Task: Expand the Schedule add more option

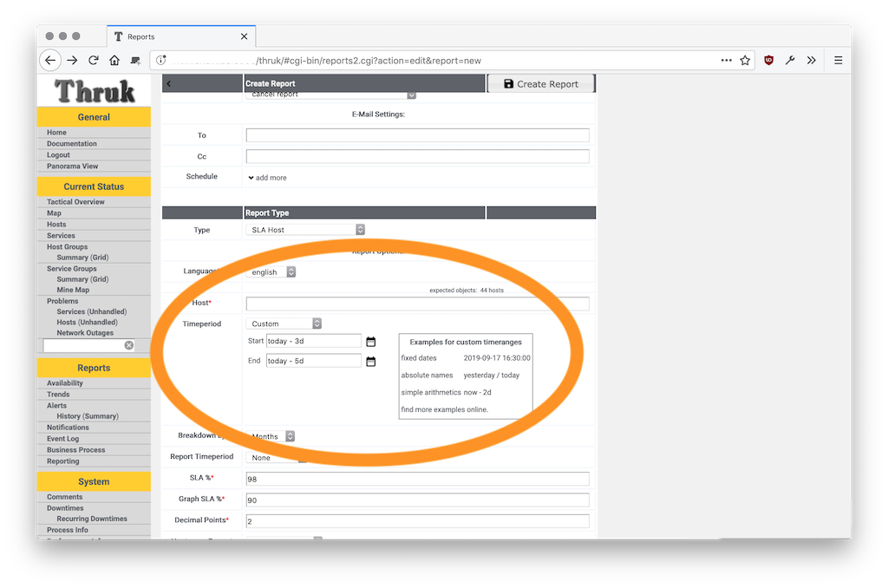Action: [x=267, y=178]
